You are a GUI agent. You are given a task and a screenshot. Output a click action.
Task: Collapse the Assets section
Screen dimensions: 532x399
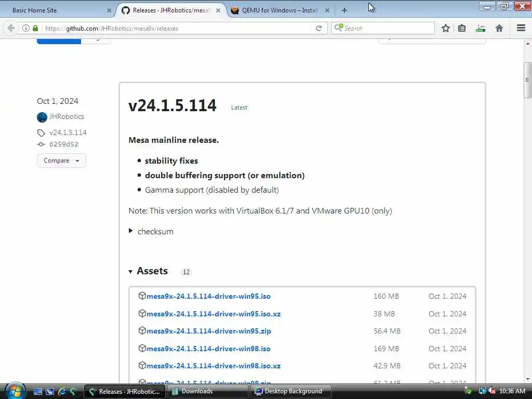[x=149, y=271]
